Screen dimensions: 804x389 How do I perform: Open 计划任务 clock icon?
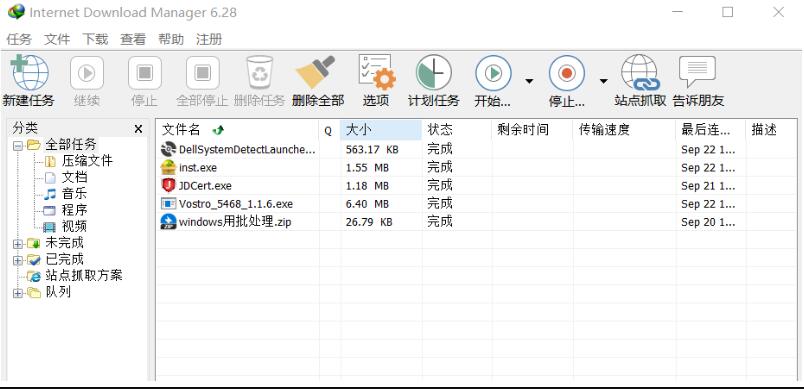(x=434, y=73)
